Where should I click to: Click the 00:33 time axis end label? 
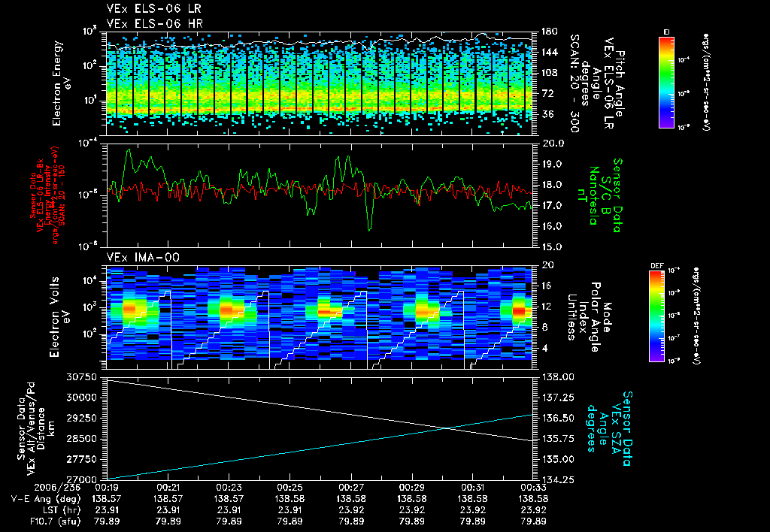pos(533,488)
